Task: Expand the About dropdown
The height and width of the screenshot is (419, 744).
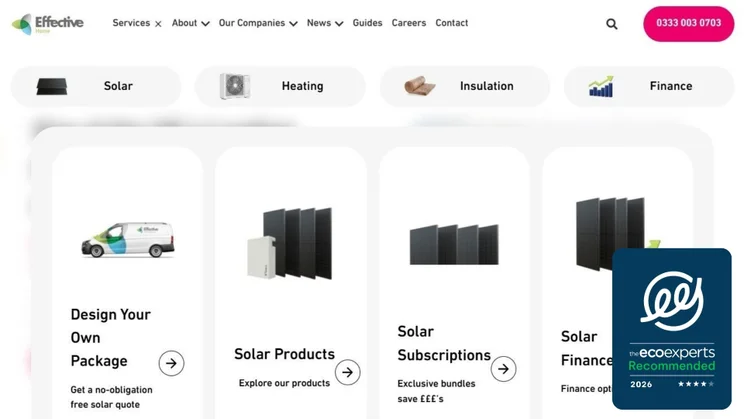Action: pos(190,23)
